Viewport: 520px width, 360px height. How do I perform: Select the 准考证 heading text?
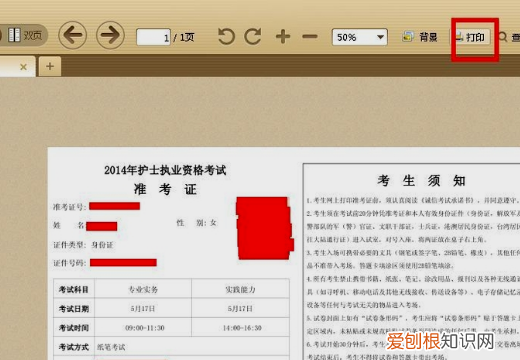(165, 189)
